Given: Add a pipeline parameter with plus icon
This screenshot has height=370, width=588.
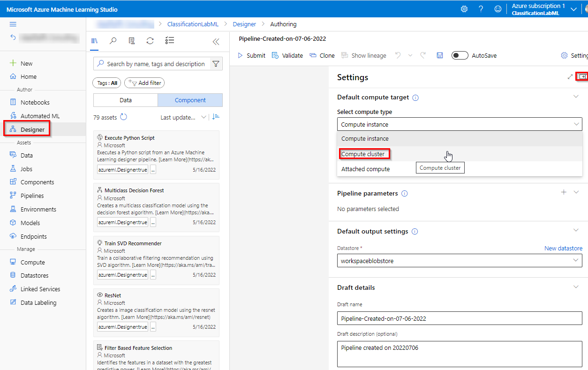Looking at the screenshot, I should coord(564,192).
